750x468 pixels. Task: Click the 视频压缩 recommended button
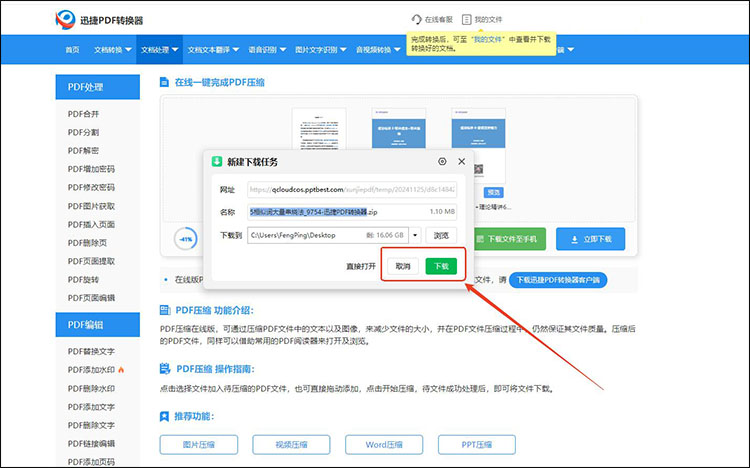coord(291,445)
